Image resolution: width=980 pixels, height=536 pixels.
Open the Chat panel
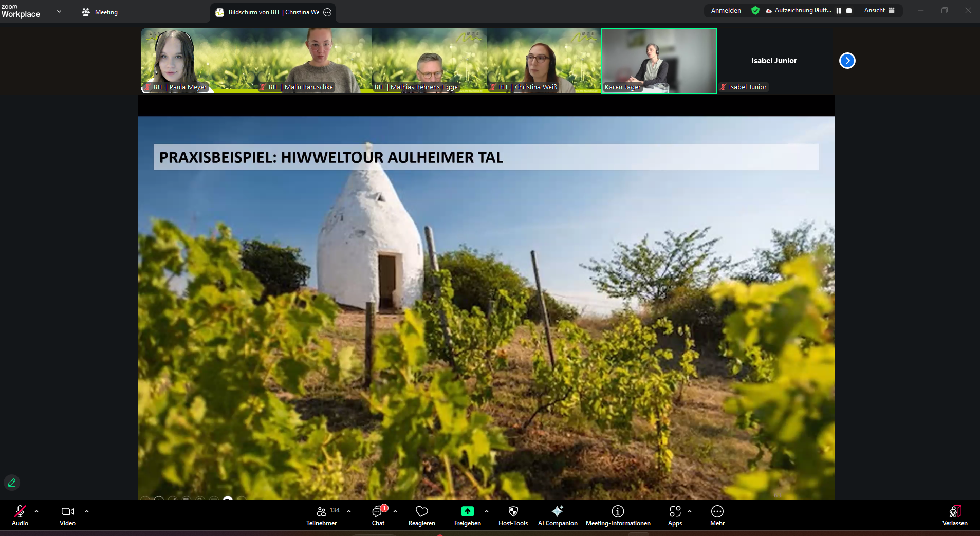tap(378, 515)
